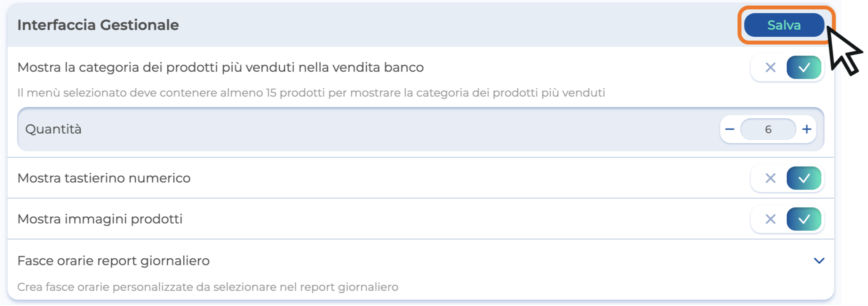Click the Mostra tastierino numerico label
Viewport: 868px width, 306px height.
(x=104, y=178)
